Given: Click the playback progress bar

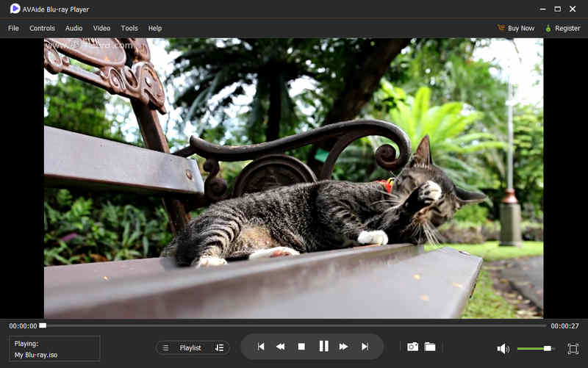Looking at the screenshot, I should tap(294, 325).
